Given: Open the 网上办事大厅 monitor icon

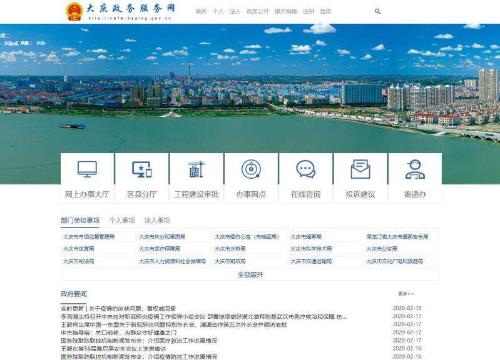Looking at the screenshot, I should [87, 169].
